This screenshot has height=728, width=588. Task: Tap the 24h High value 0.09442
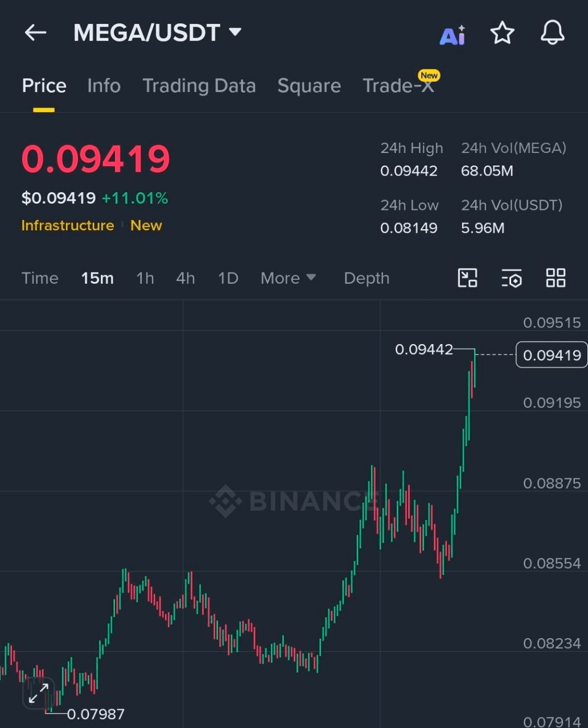tap(409, 171)
